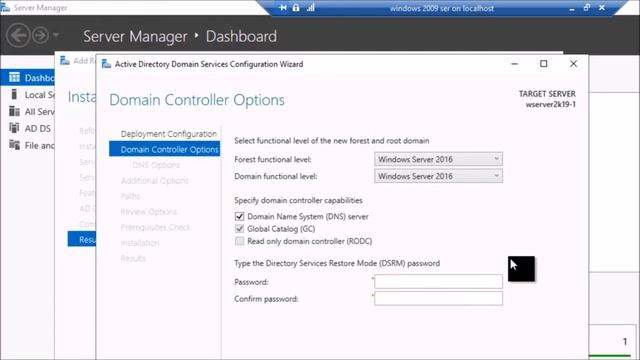Open the Domain functional level dropdown
Viewport: 640px width, 360px height.
[438, 176]
